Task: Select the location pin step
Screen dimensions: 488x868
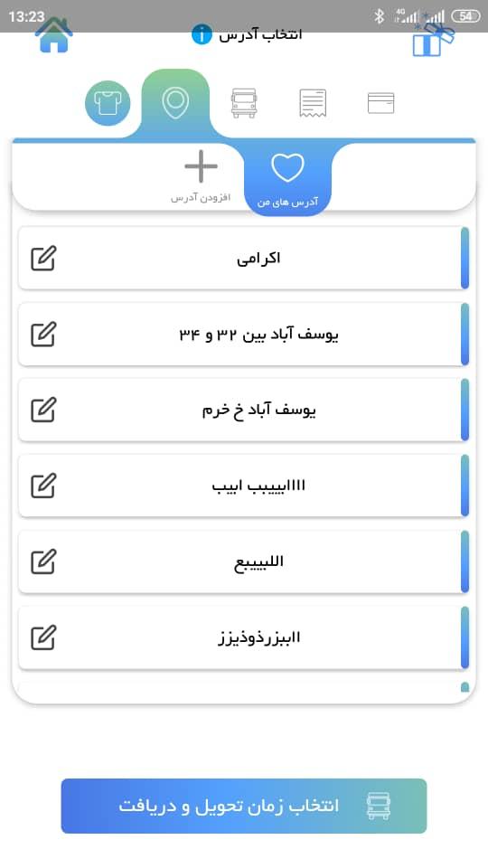Action: (175, 103)
